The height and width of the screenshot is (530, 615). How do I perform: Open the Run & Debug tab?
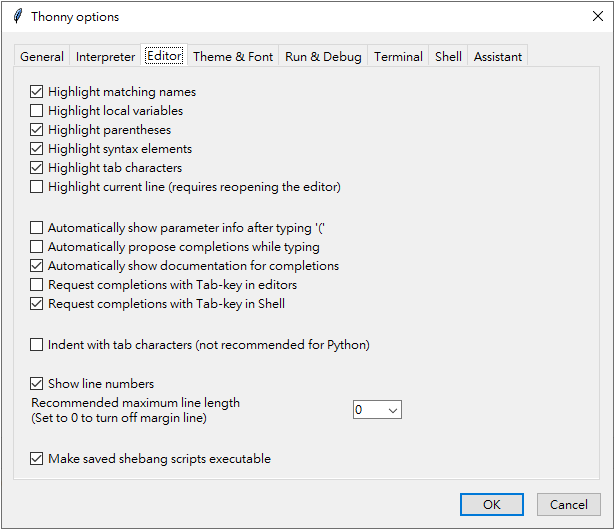click(323, 57)
